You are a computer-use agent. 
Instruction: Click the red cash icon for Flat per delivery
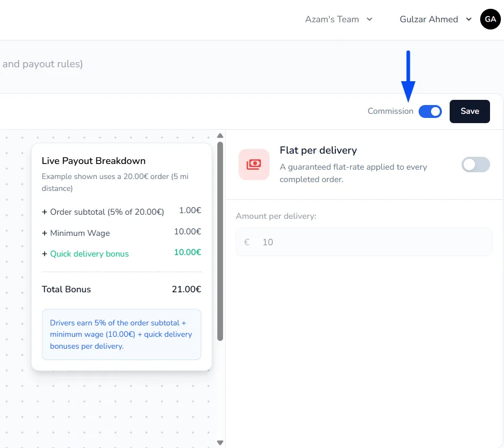click(254, 165)
